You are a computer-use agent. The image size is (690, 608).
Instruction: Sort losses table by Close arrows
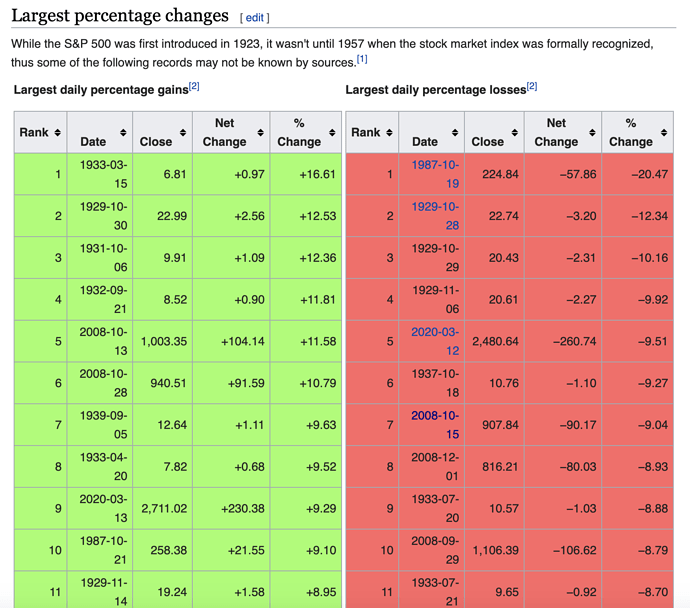[515, 132]
